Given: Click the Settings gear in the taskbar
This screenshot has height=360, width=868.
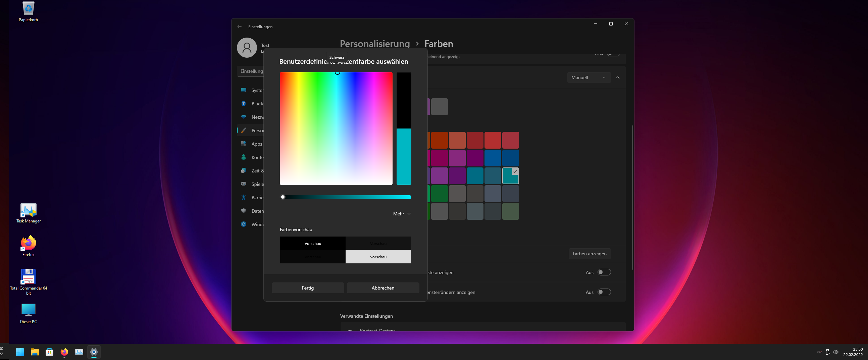Looking at the screenshot, I should pyautogui.click(x=94, y=352).
